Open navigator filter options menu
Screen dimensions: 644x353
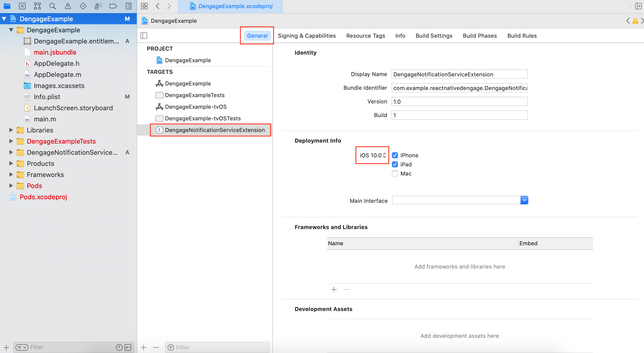22,347
